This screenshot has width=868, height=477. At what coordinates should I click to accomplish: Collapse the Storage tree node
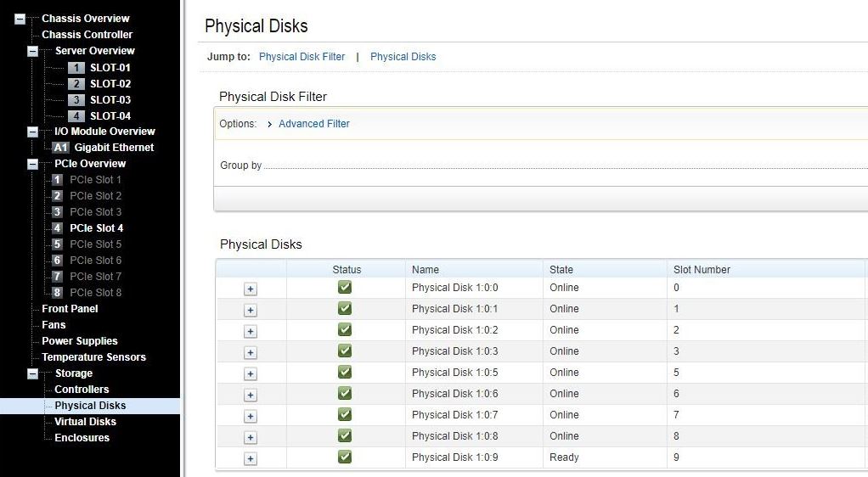coord(33,373)
